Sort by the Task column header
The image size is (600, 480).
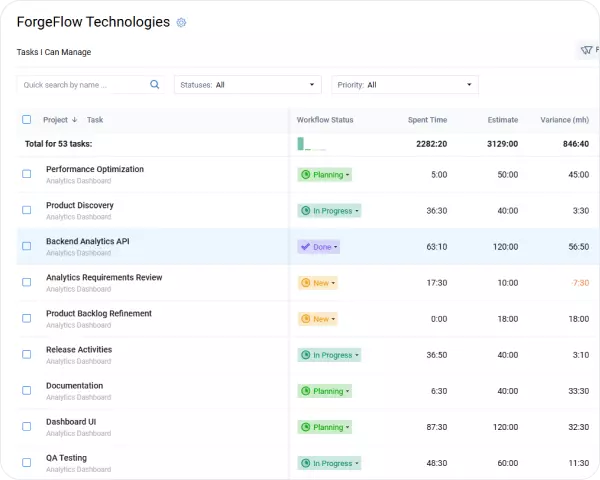coord(95,120)
